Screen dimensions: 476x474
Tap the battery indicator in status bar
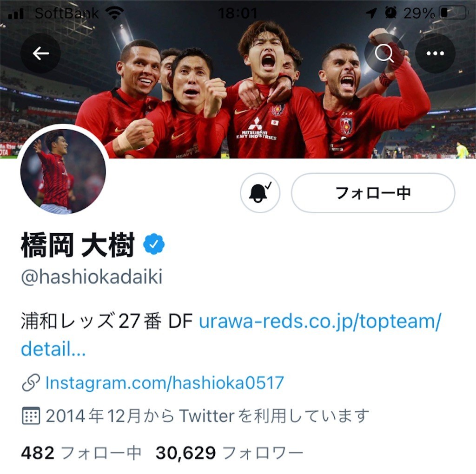[453, 13]
